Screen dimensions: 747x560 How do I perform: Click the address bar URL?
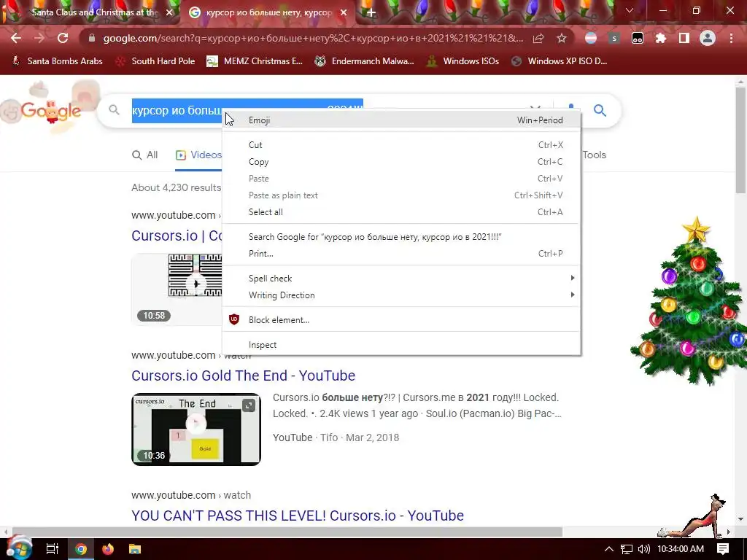click(x=312, y=38)
